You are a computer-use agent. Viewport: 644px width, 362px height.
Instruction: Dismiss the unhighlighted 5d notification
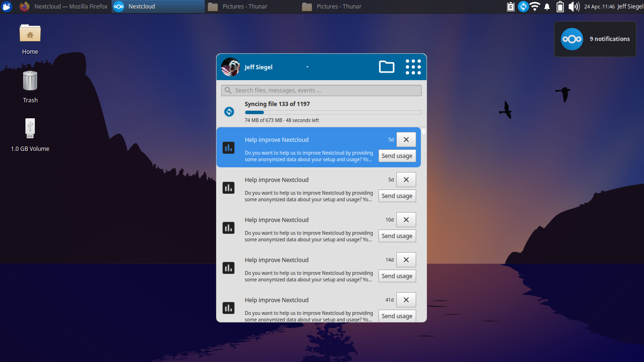pyautogui.click(x=406, y=180)
